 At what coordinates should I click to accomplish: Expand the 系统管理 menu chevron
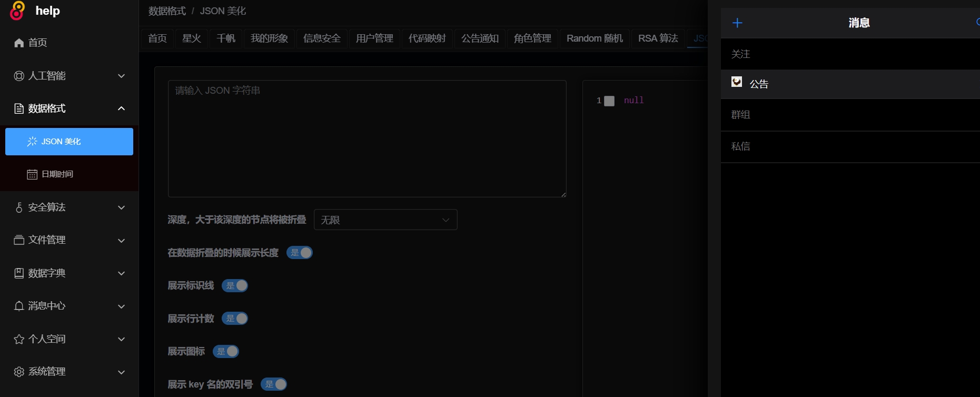pyautogui.click(x=122, y=372)
